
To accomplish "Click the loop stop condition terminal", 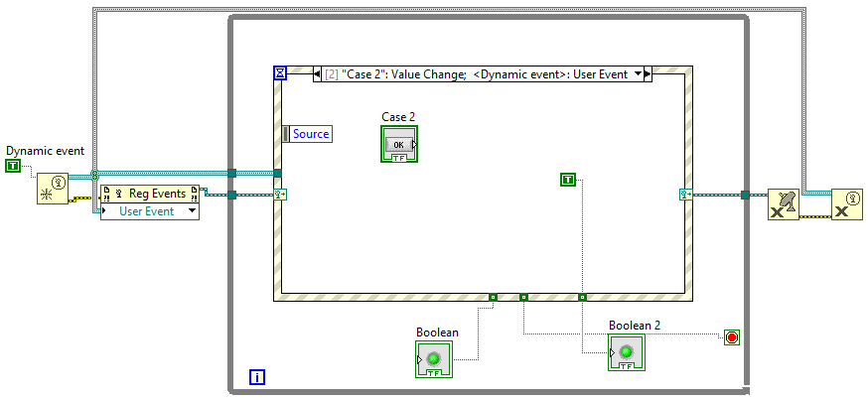I will click(732, 337).
